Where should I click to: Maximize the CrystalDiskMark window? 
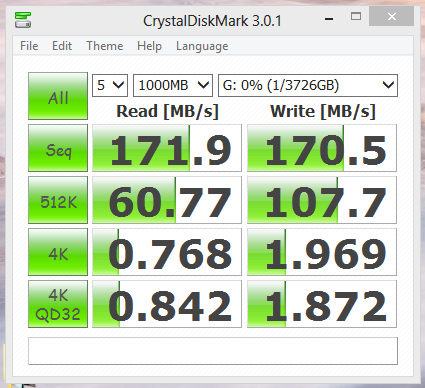[356, 17]
